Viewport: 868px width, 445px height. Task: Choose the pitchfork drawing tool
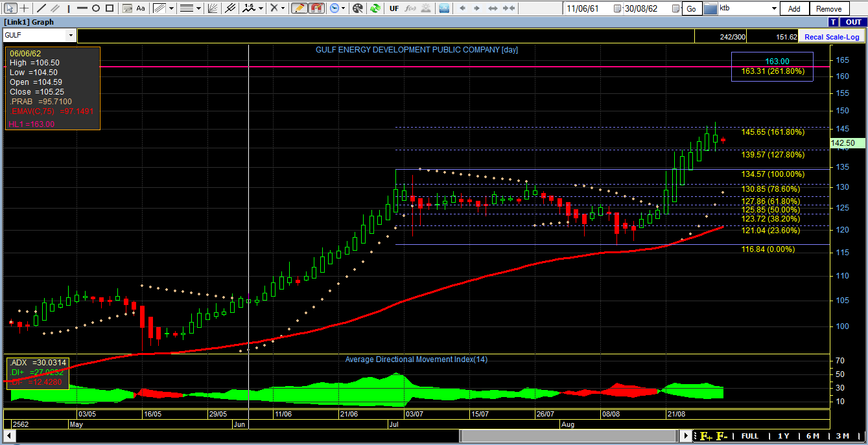point(229,8)
